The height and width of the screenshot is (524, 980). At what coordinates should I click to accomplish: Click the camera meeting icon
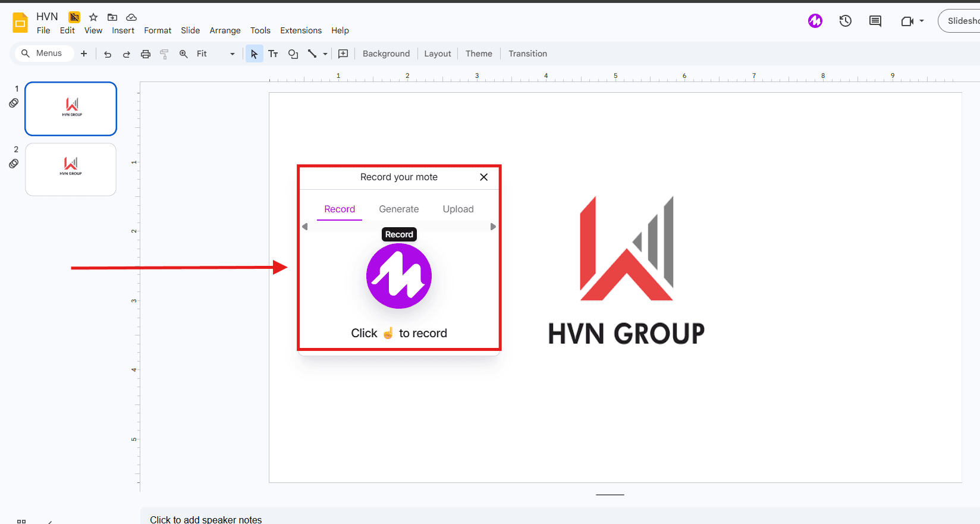pos(907,21)
